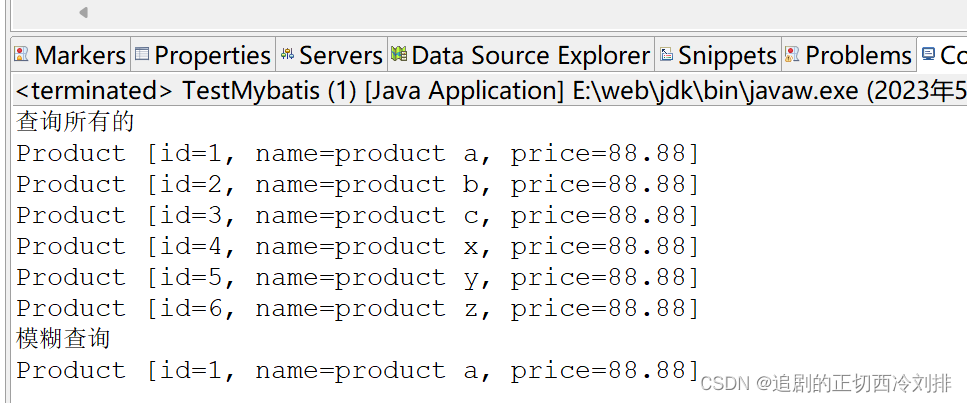Screen dimensions: 967x403
Task: Click the Markers tab icon
Action: tap(22, 55)
